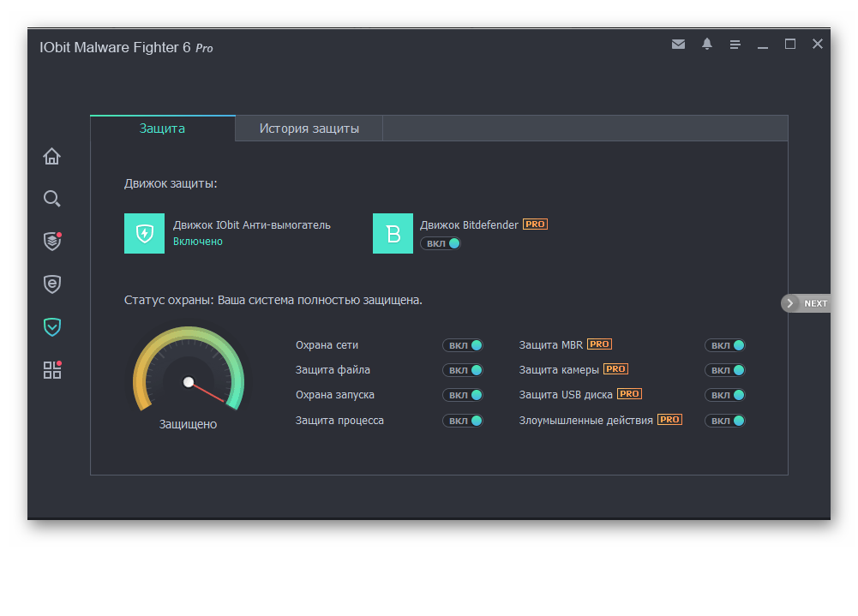Click the Защита камеры label
Viewport: 858px width, 616px height.
tap(559, 370)
